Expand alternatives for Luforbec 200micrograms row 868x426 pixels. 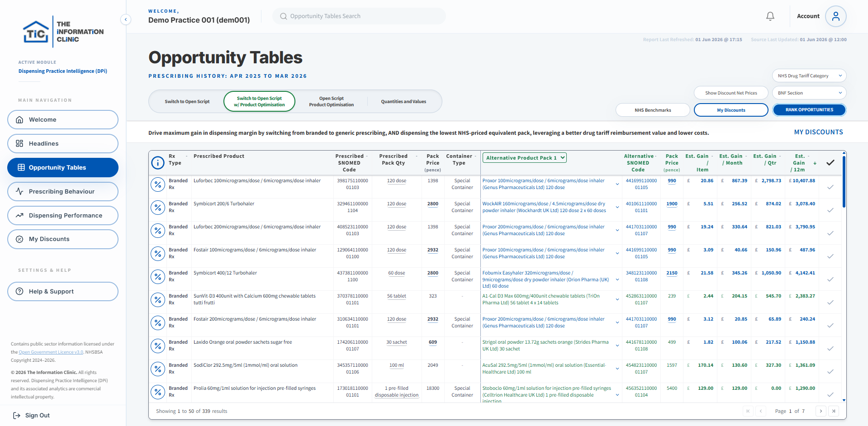pyautogui.click(x=617, y=230)
